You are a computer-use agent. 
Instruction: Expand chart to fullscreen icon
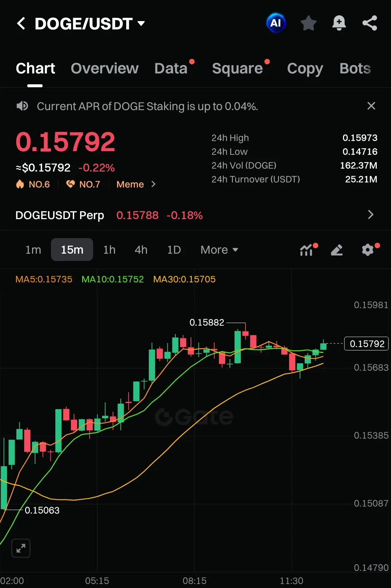21,548
